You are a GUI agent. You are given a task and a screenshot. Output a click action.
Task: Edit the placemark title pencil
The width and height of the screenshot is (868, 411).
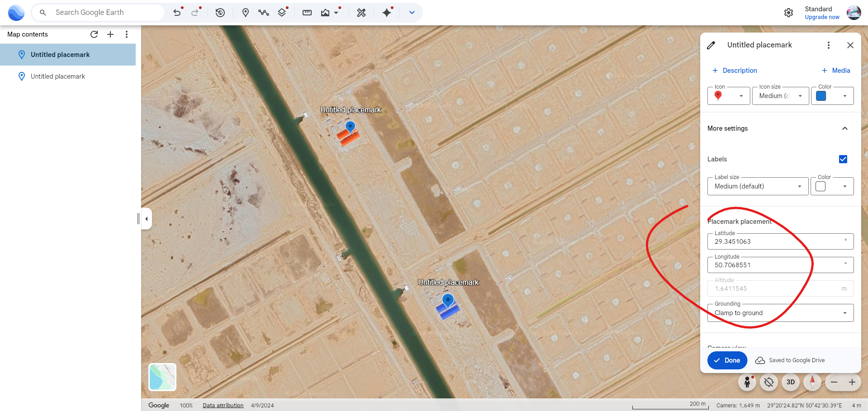point(711,45)
